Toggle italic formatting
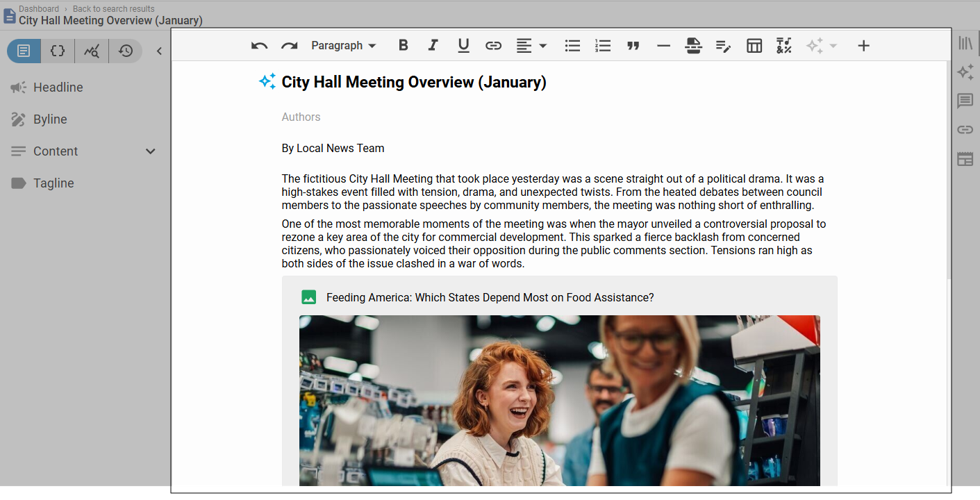Screen dimensions: 980x500 click(433, 46)
